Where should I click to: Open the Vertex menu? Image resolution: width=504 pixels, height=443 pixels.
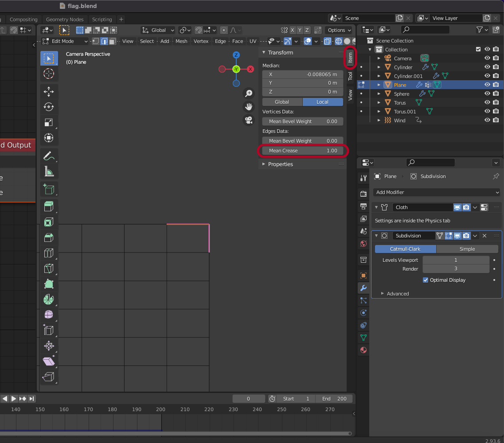click(x=201, y=41)
